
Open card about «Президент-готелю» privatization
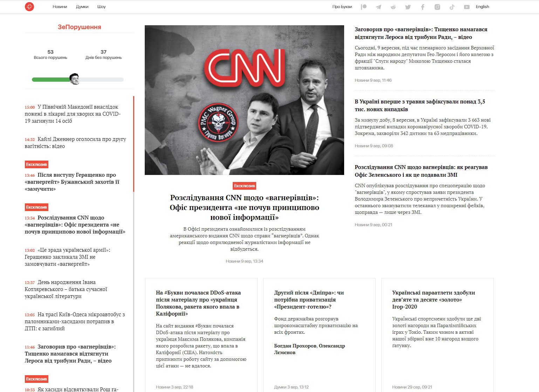tap(309, 300)
